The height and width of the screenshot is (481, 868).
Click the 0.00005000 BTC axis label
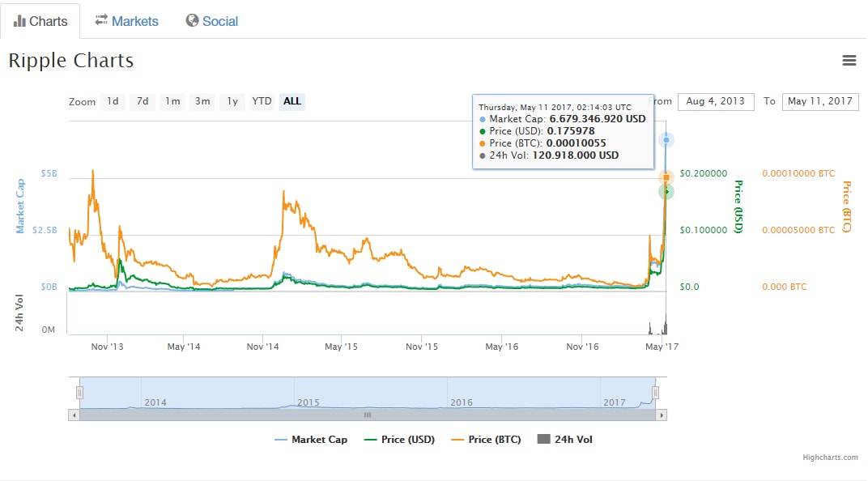798,230
